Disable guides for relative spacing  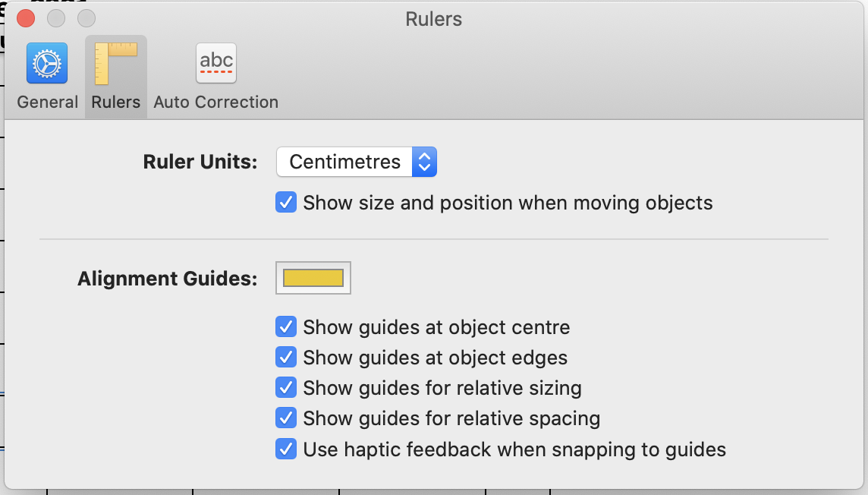coord(286,418)
